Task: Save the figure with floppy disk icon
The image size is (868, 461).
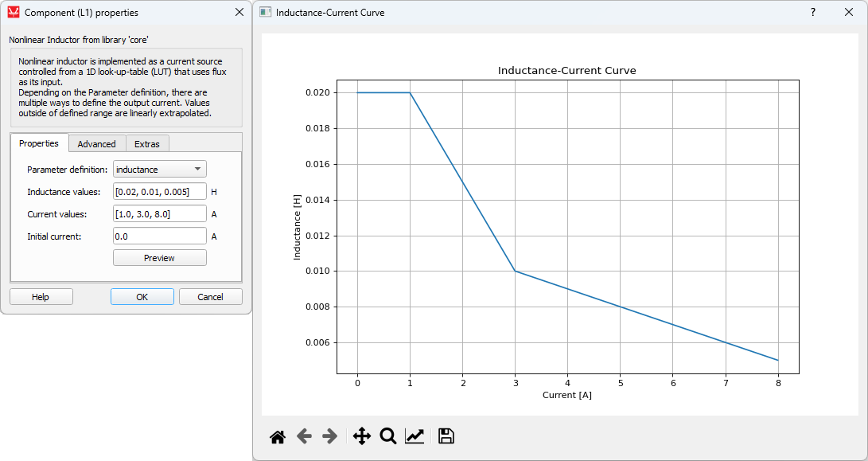Action: tap(446, 436)
